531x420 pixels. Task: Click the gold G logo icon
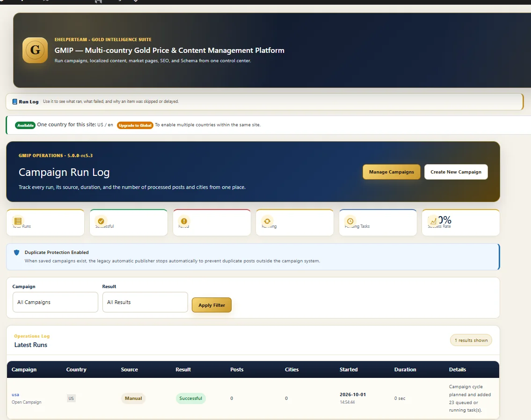pos(35,50)
